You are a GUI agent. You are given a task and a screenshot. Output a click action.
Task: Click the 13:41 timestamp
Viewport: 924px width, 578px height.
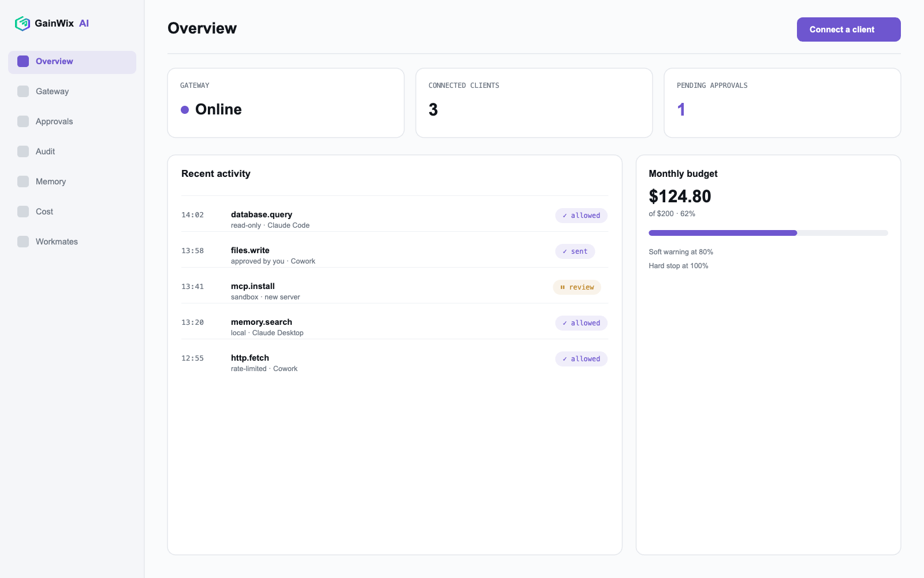tap(192, 287)
